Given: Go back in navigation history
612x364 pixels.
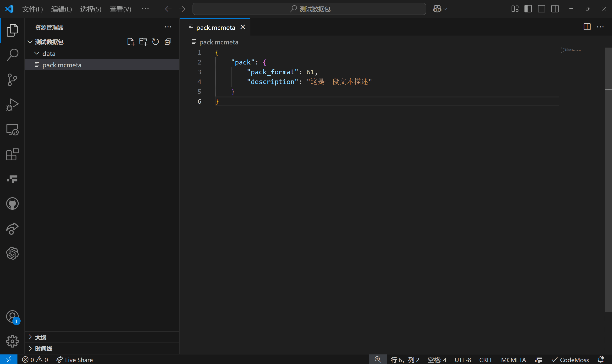Looking at the screenshot, I should (x=168, y=9).
